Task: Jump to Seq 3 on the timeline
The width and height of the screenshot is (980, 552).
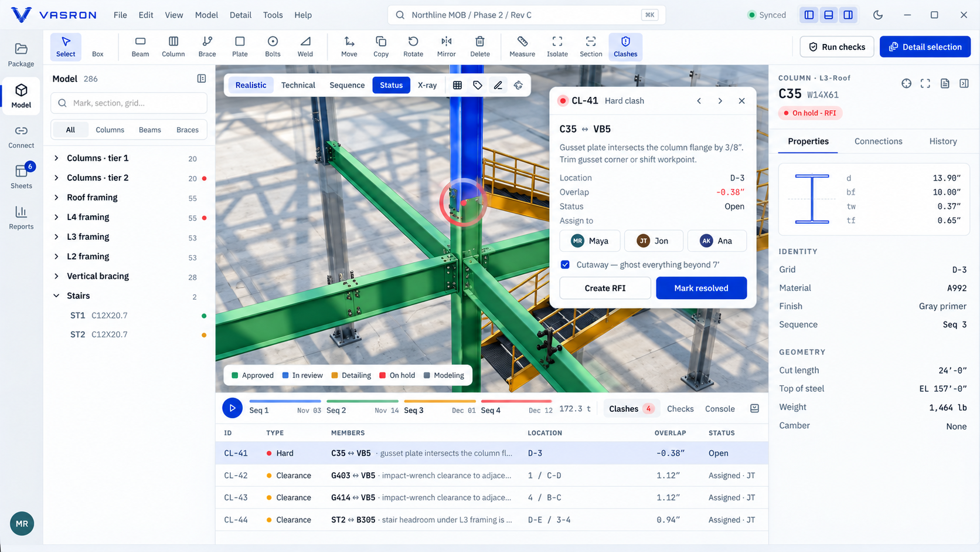Action: tap(440, 408)
